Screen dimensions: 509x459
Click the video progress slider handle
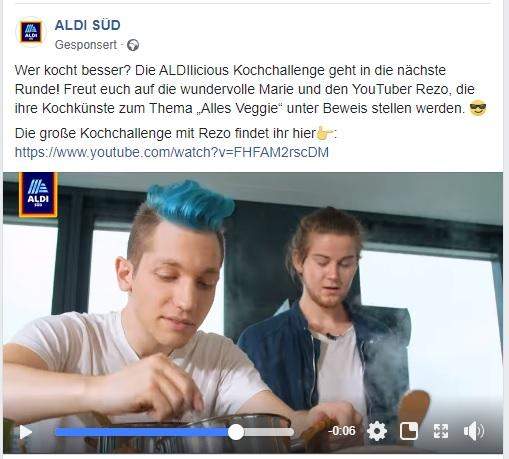236,432
